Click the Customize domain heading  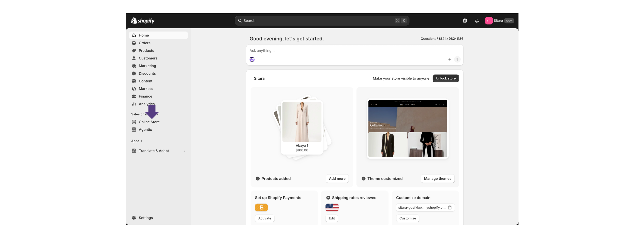pos(413,198)
